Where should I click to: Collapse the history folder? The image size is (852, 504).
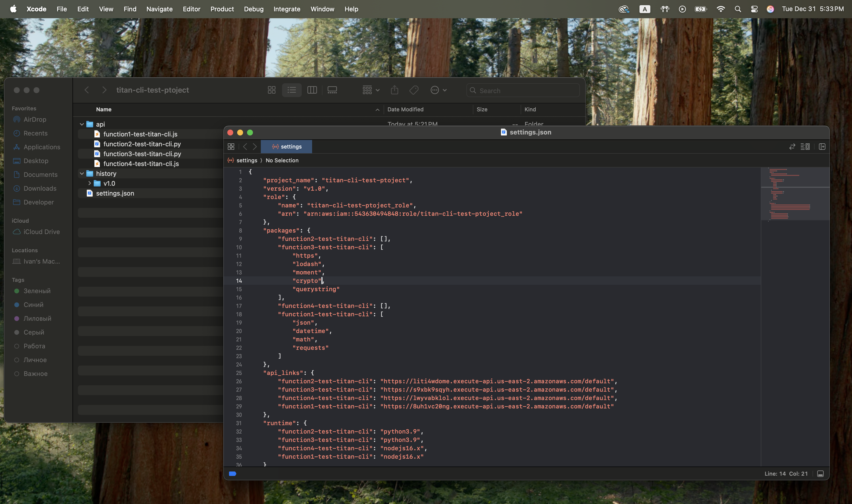(x=82, y=174)
